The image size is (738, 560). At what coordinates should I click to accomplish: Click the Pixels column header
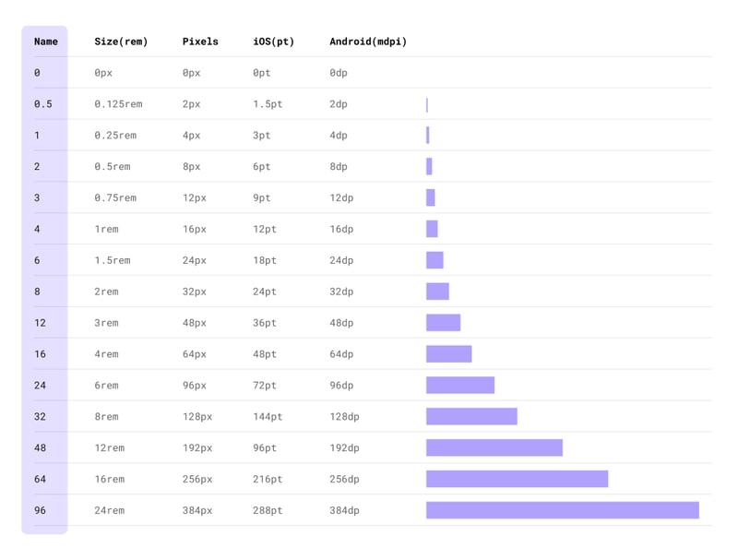point(200,42)
